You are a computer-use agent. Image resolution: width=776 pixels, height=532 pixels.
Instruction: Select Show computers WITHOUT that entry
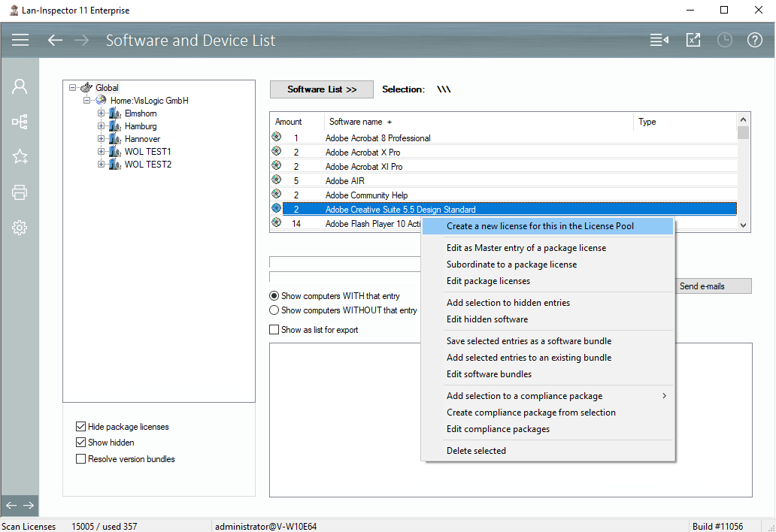pyautogui.click(x=274, y=310)
